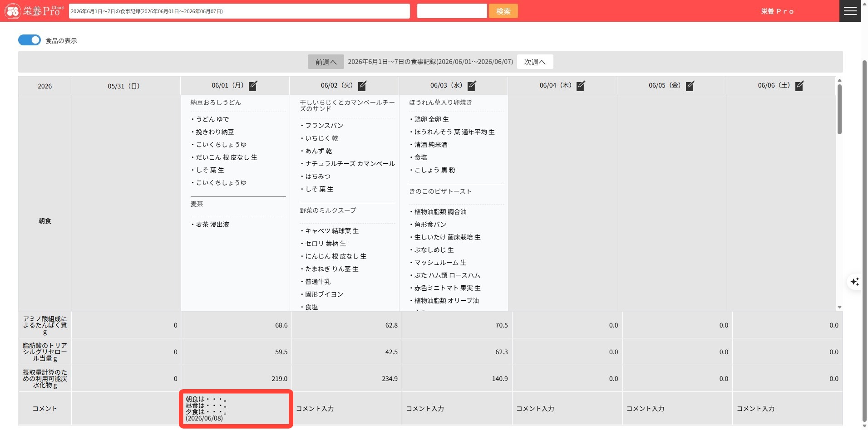Select dish 麦茶 on 06/01
This screenshot has width=868, height=430.
197,204
